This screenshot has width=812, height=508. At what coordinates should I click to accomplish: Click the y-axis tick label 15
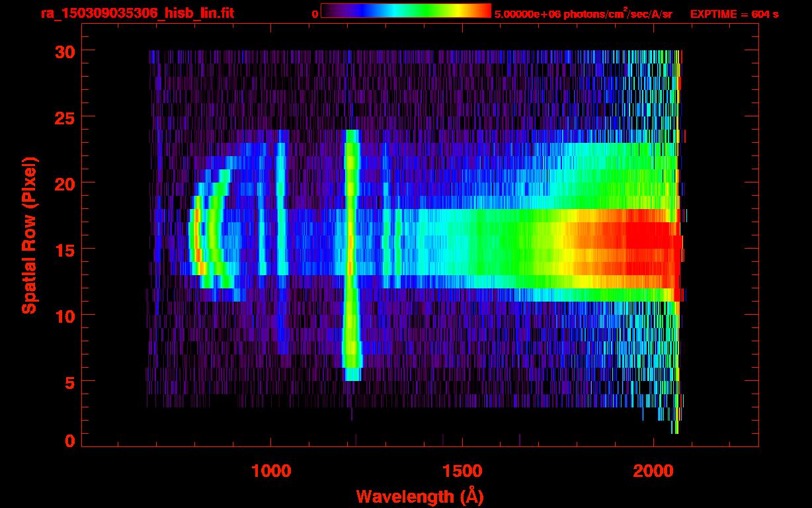[x=63, y=249]
